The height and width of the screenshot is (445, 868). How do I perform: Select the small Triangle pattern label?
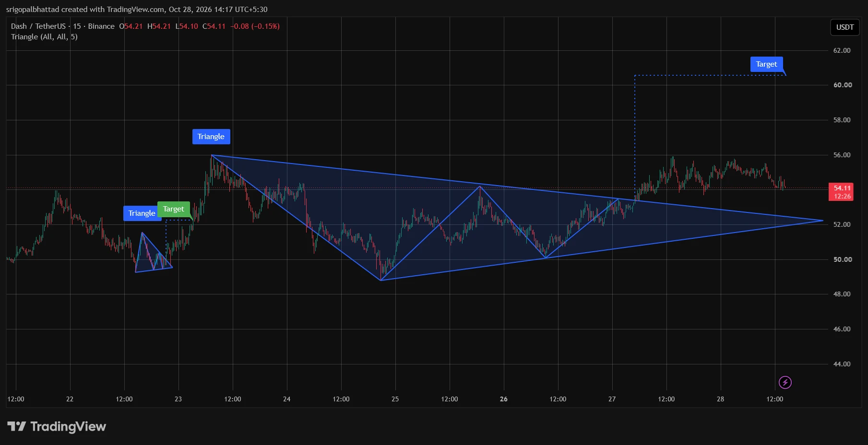142,213
